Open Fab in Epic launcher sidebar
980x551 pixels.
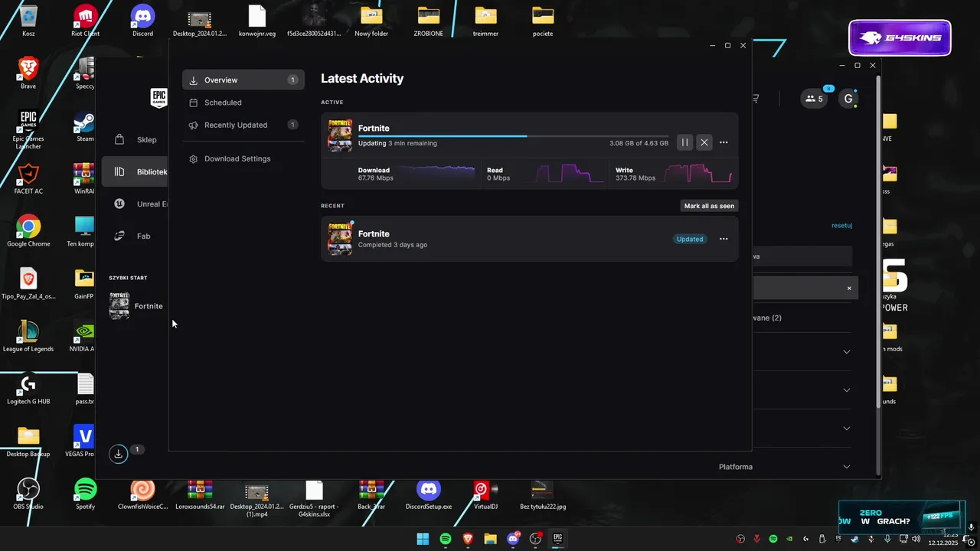pos(136,236)
